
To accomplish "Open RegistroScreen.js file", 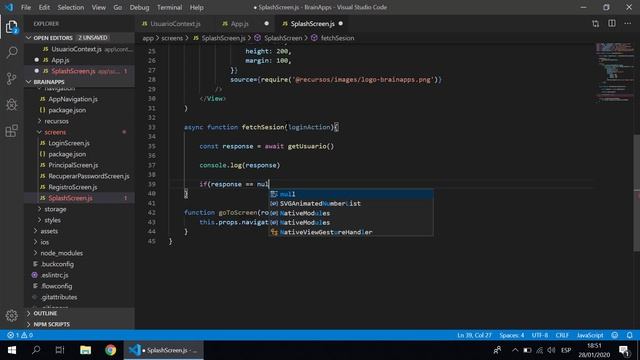I will tap(73, 187).
